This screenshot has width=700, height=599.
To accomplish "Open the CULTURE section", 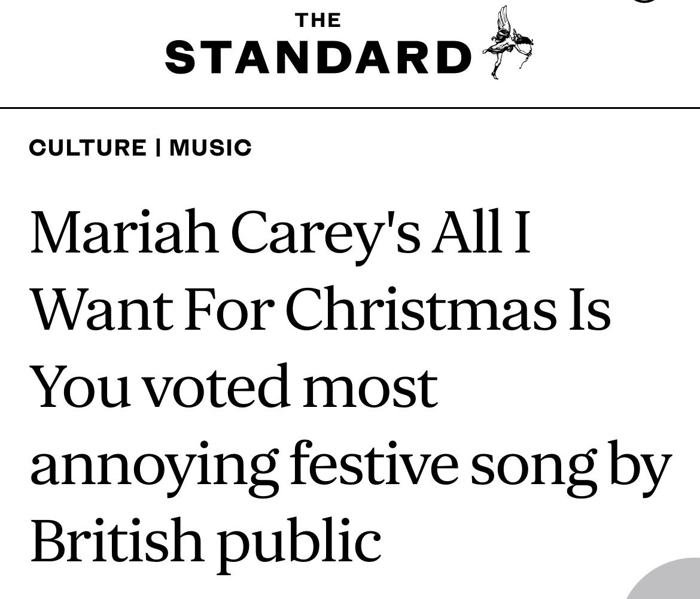I will tap(87, 148).
